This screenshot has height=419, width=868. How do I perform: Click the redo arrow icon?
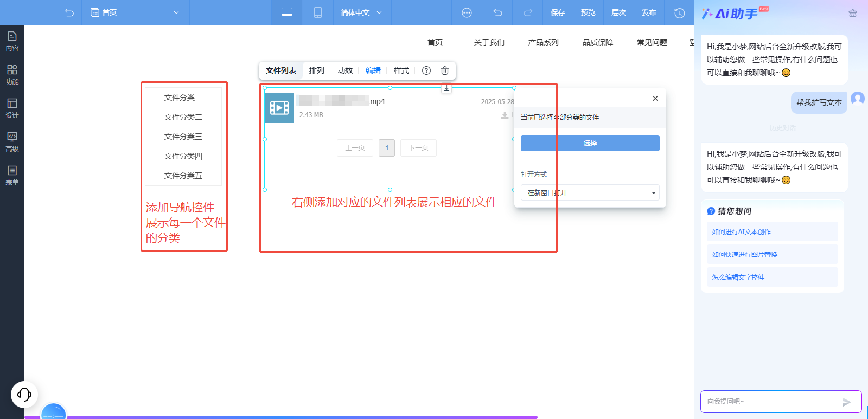[528, 12]
